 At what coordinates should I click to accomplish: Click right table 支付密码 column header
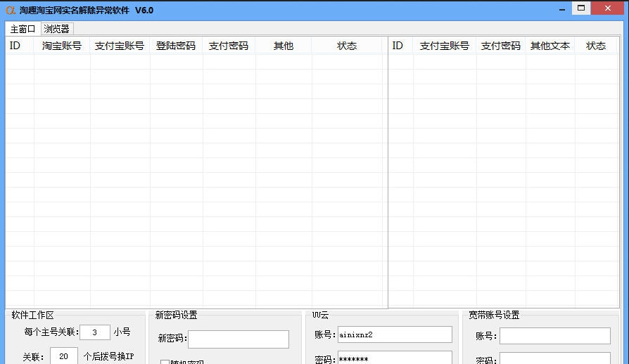point(501,46)
